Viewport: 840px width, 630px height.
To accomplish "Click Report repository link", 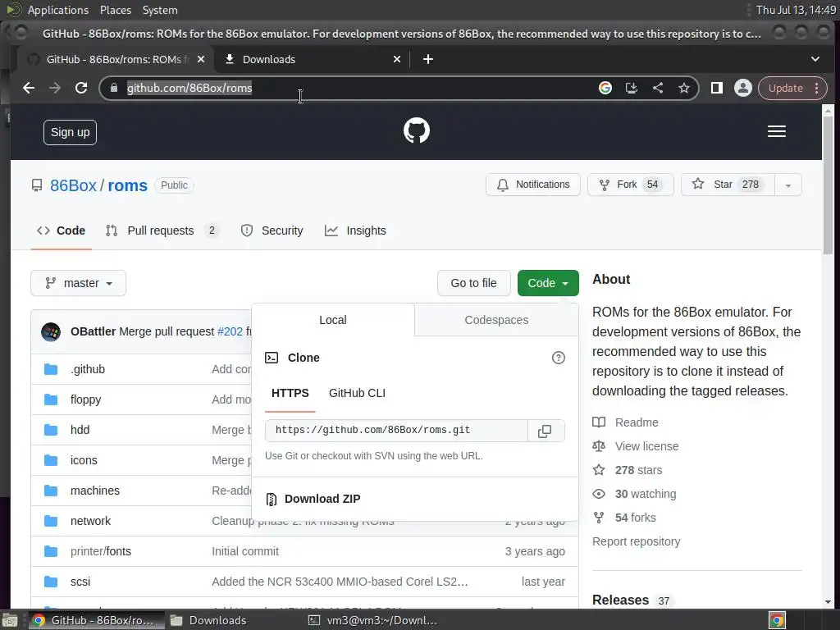I will click(x=636, y=541).
